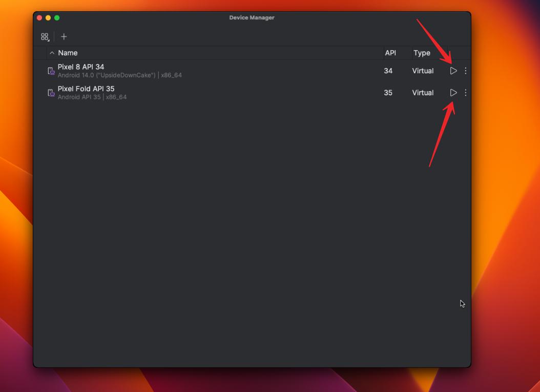Launch the Pixel Fold API 35 emulator
Viewport: 540px width, 392px height.
(453, 93)
